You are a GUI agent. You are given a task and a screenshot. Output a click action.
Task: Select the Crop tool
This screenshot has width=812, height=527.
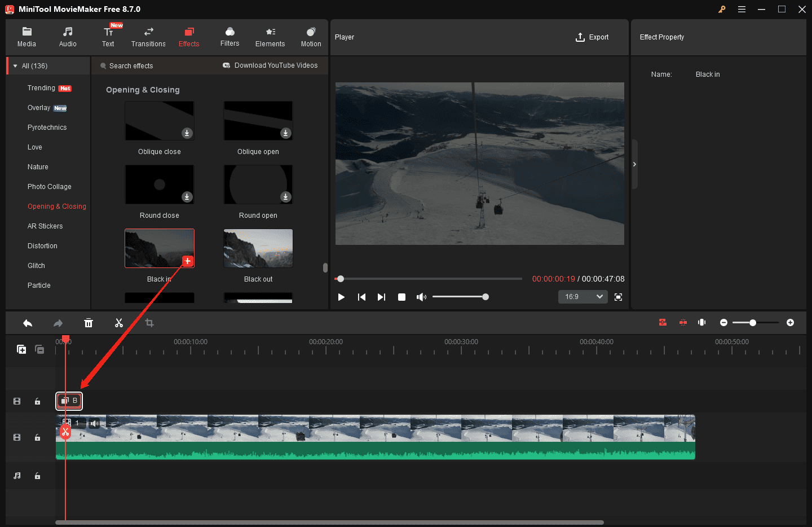coord(149,323)
